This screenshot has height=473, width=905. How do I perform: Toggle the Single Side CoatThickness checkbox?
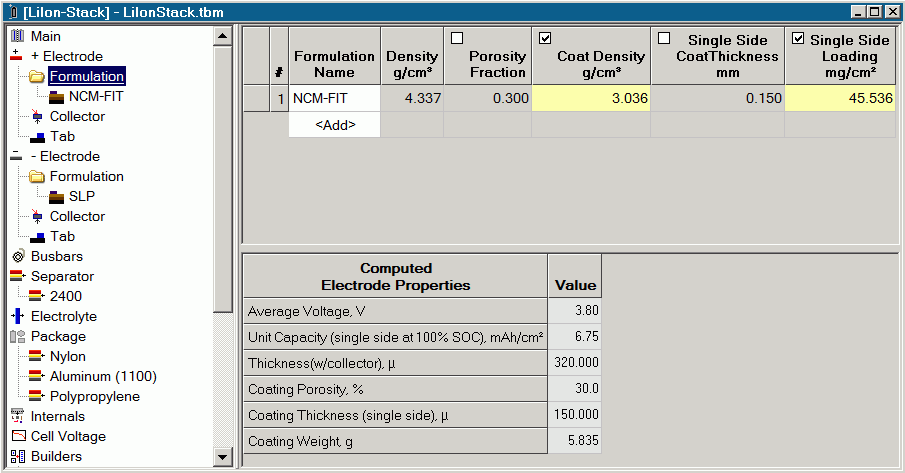click(663, 39)
